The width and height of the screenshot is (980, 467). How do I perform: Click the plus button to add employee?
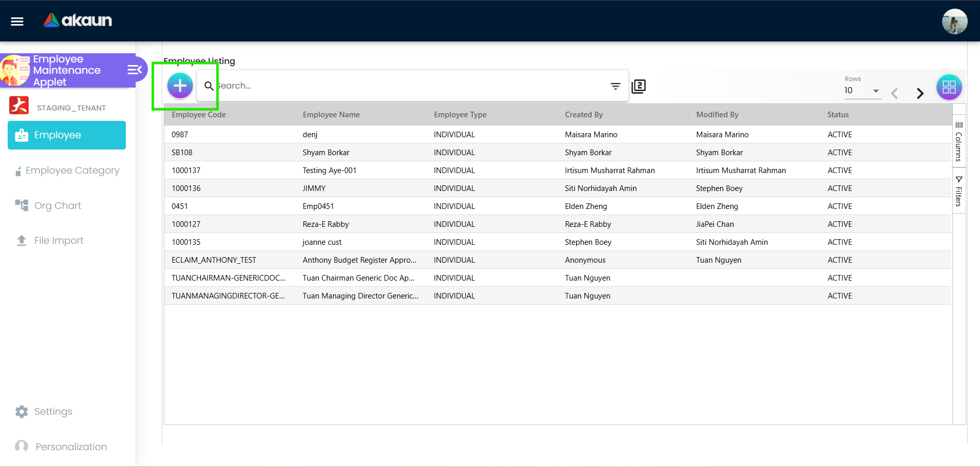click(180, 86)
